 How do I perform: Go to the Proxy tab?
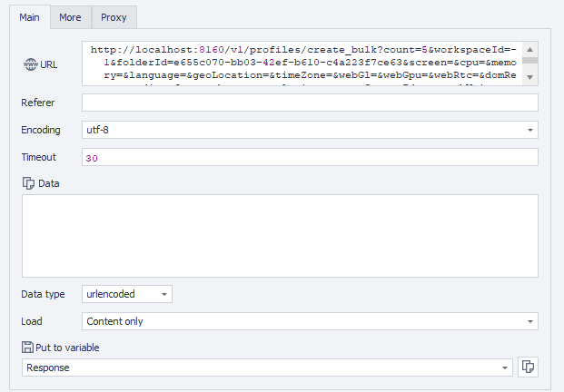[x=114, y=17]
